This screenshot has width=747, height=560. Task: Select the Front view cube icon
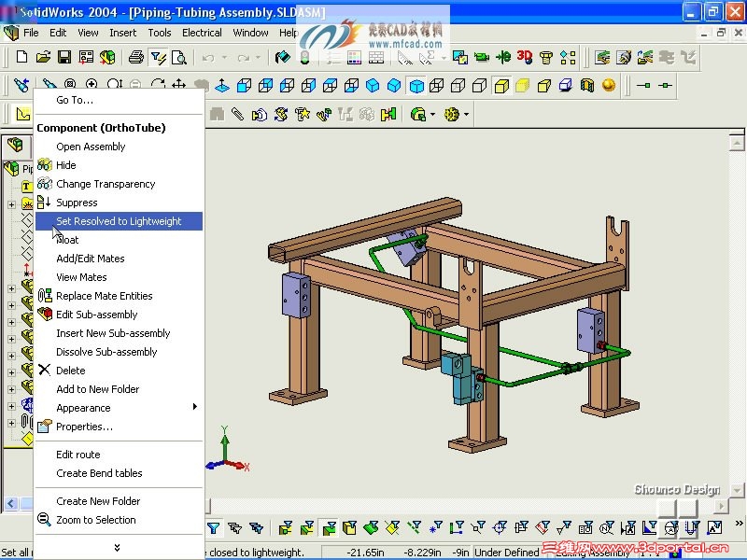[x=244, y=86]
